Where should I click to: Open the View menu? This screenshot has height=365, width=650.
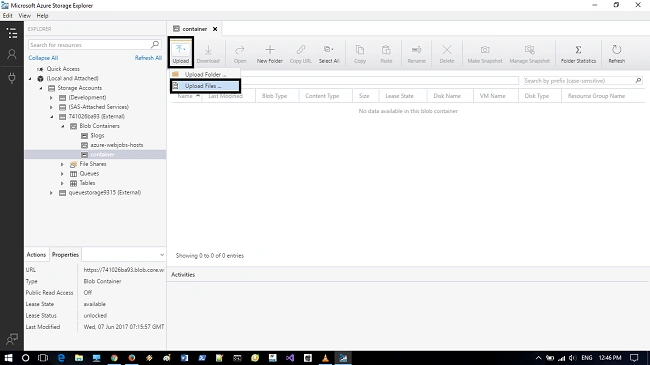tap(24, 16)
